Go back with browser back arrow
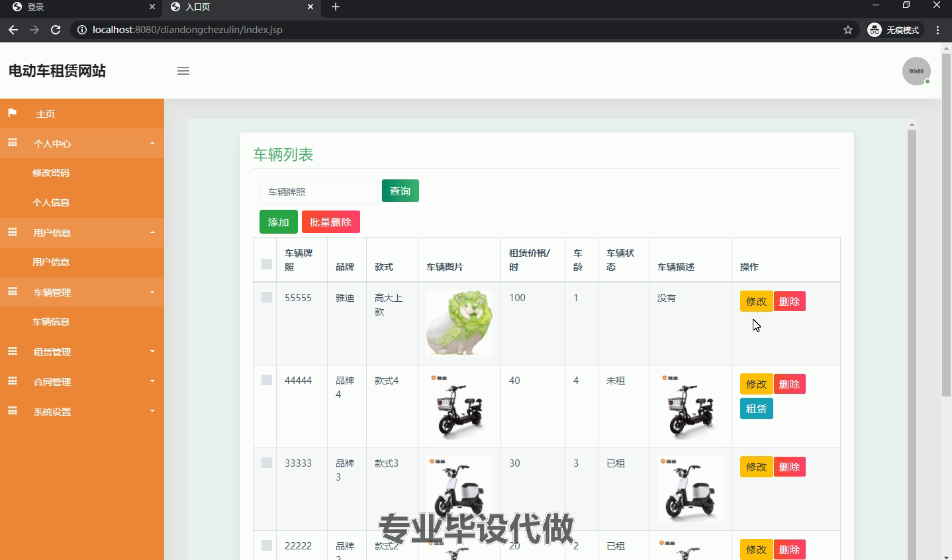The image size is (952, 560). pos(13,30)
